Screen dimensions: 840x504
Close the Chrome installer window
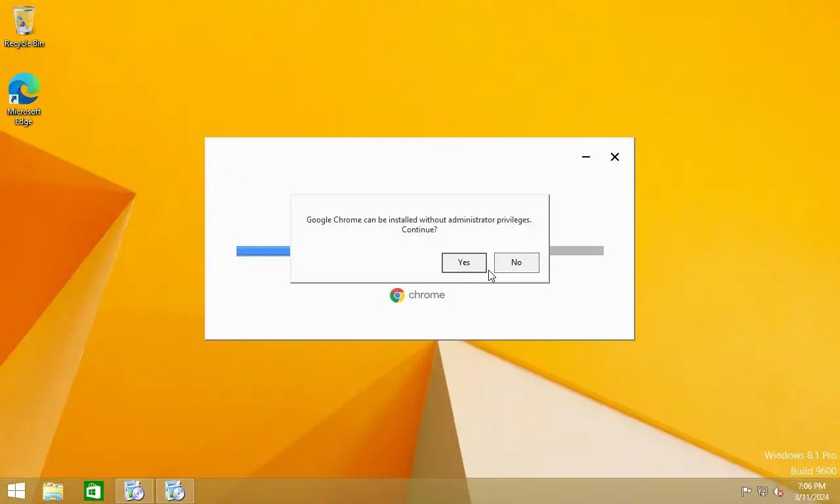pyautogui.click(x=615, y=157)
